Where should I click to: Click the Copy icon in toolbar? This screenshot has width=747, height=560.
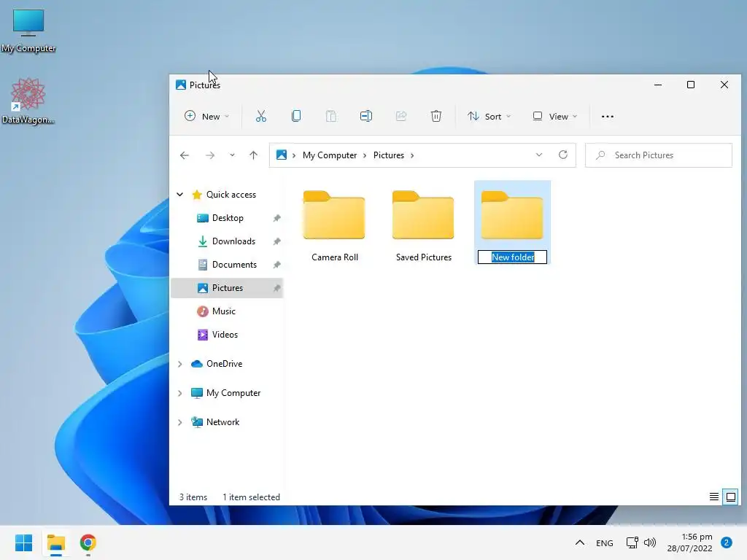296,116
